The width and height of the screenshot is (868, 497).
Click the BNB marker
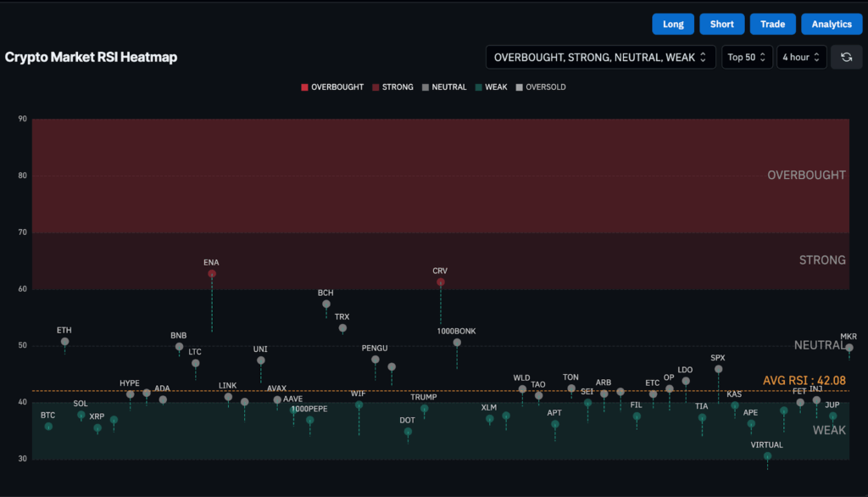tap(179, 347)
